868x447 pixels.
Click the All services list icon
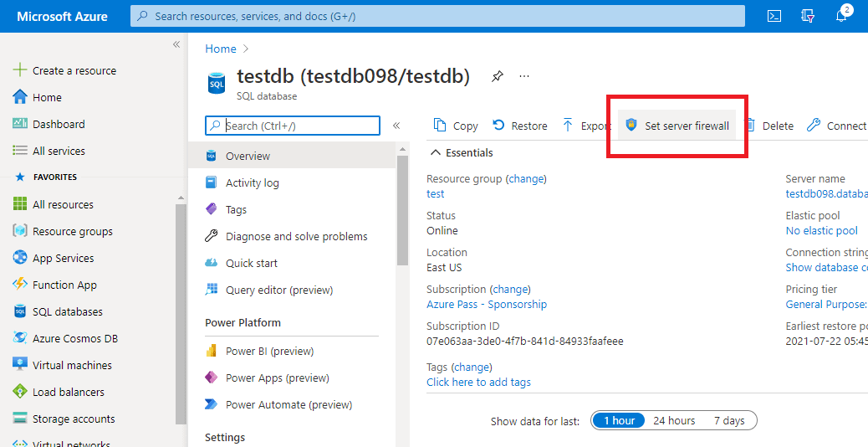coord(20,150)
